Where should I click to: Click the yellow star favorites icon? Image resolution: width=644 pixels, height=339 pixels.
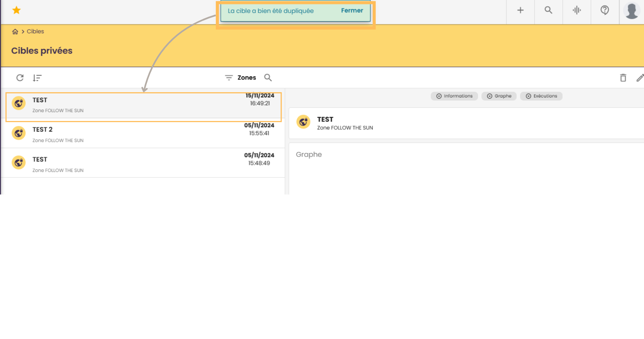pos(16,10)
